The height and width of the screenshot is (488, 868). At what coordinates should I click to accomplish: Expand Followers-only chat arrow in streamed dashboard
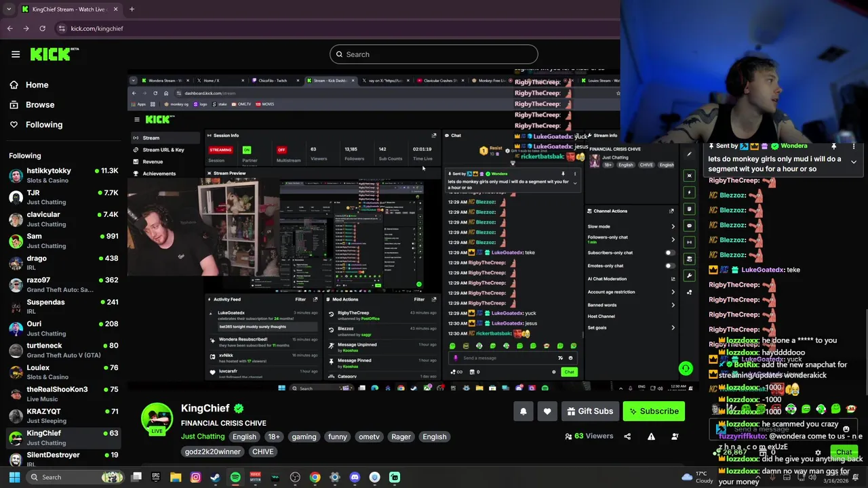click(x=673, y=239)
